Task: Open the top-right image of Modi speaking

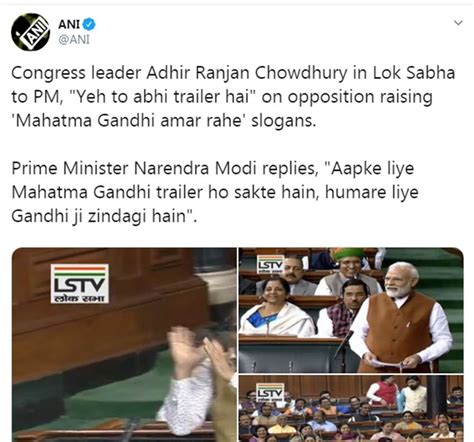Action: click(351, 310)
